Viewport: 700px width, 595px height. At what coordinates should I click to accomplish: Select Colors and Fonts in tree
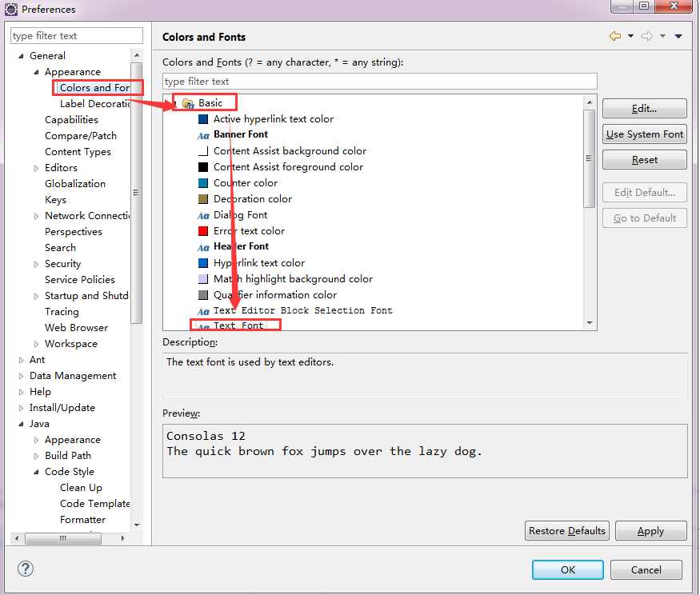(94, 87)
